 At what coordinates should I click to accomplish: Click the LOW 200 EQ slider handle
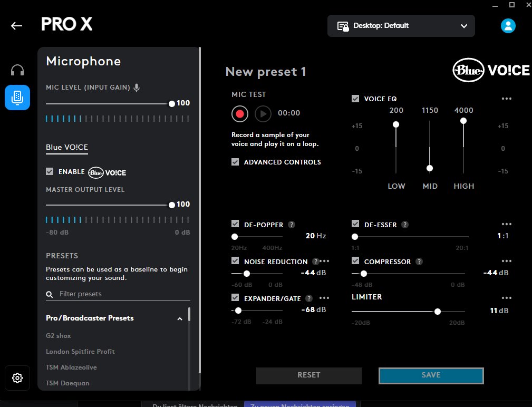click(x=396, y=124)
